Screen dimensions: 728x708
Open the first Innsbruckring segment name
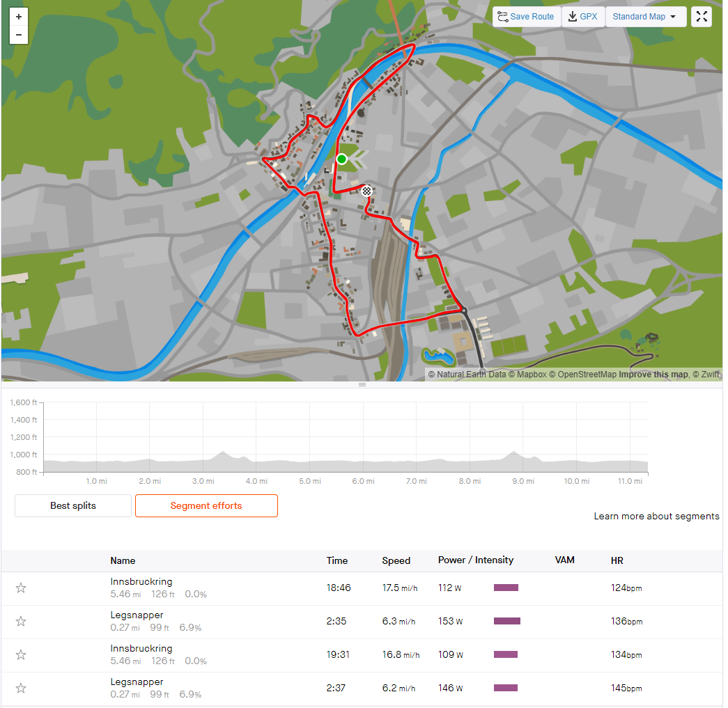(141, 581)
